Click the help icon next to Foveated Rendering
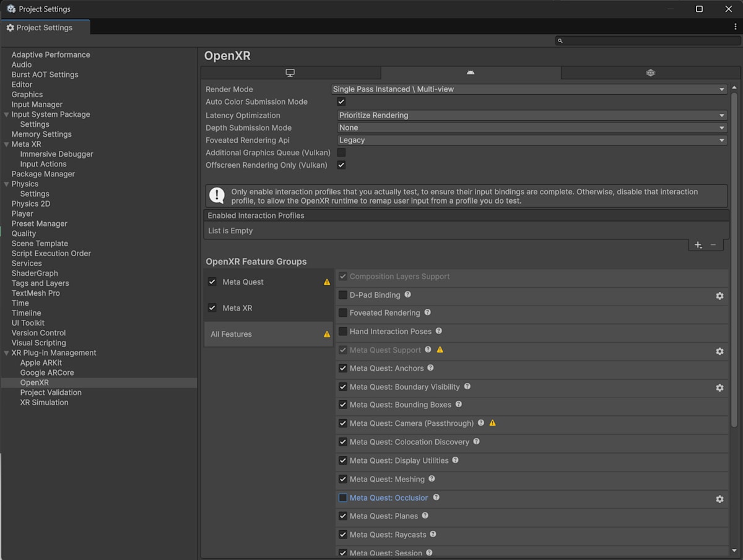This screenshot has height=560, width=743. click(427, 312)
